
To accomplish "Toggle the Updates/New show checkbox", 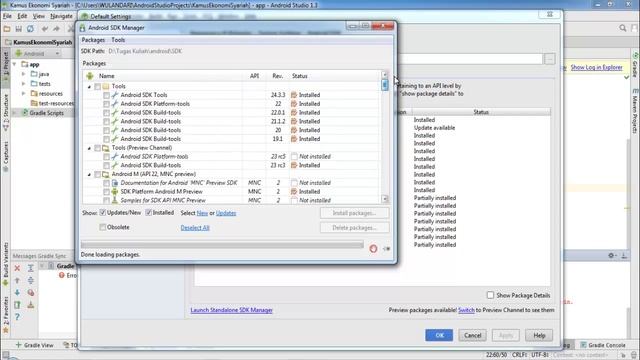I will [x=103, y=213].
